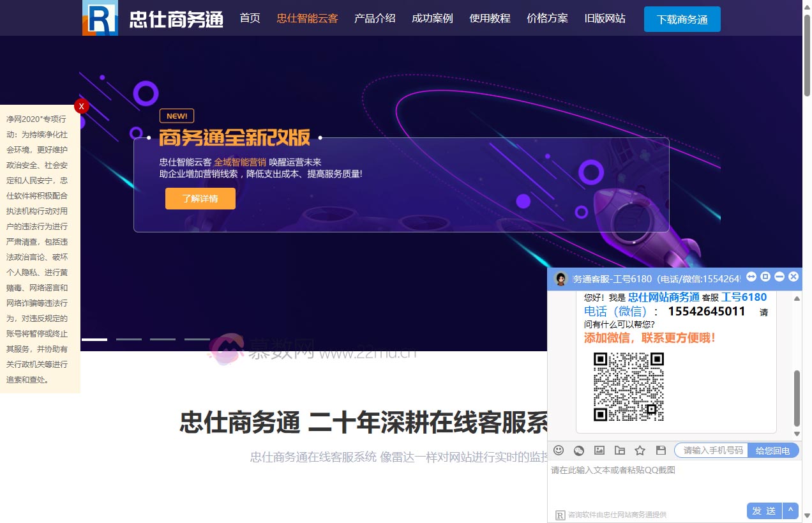This screenshot has height=523, width=812.
Task: Expand the chat window to full size
Action: (x=765, y=277)
